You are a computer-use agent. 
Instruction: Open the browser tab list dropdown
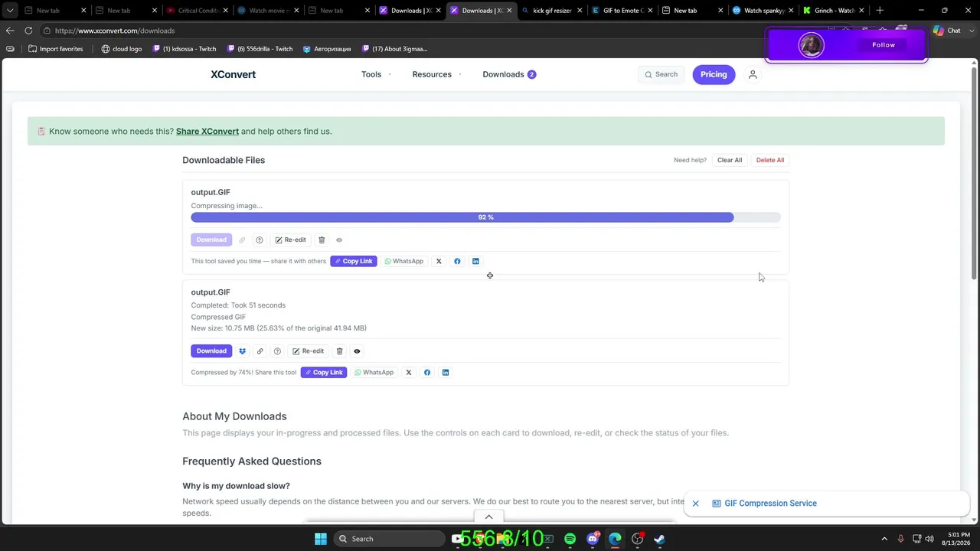point(9,11)
